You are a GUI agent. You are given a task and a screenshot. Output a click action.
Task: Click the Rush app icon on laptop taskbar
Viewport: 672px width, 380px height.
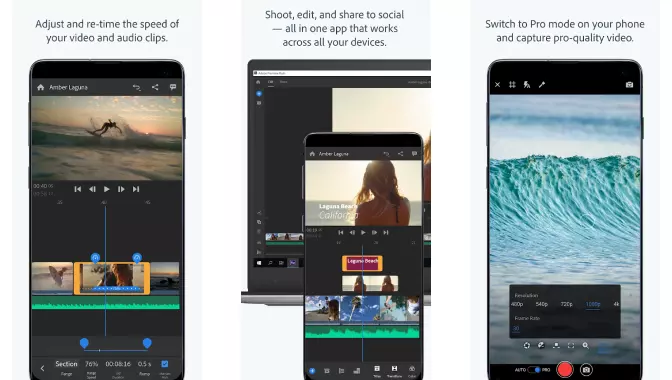click(x=293, y=263)
